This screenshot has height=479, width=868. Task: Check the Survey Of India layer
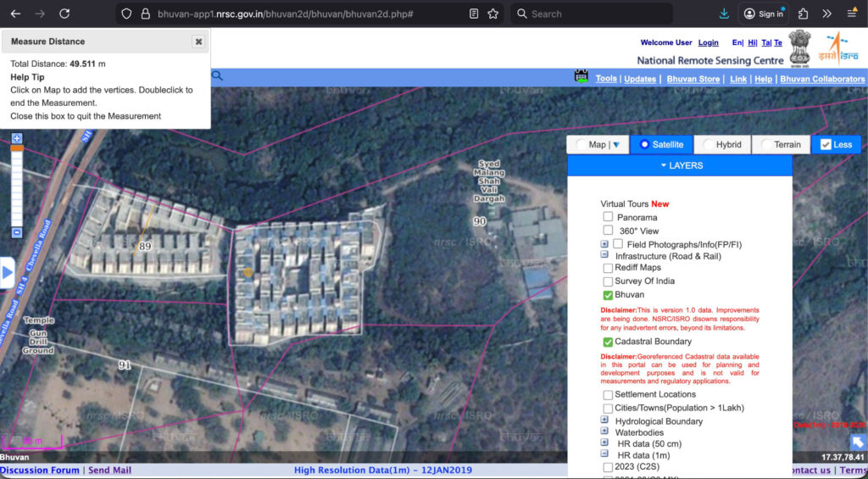point(608,281)
